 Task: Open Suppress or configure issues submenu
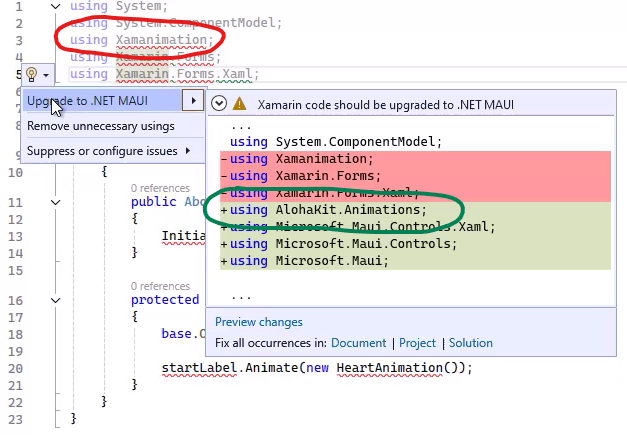(x=108, y=151)
